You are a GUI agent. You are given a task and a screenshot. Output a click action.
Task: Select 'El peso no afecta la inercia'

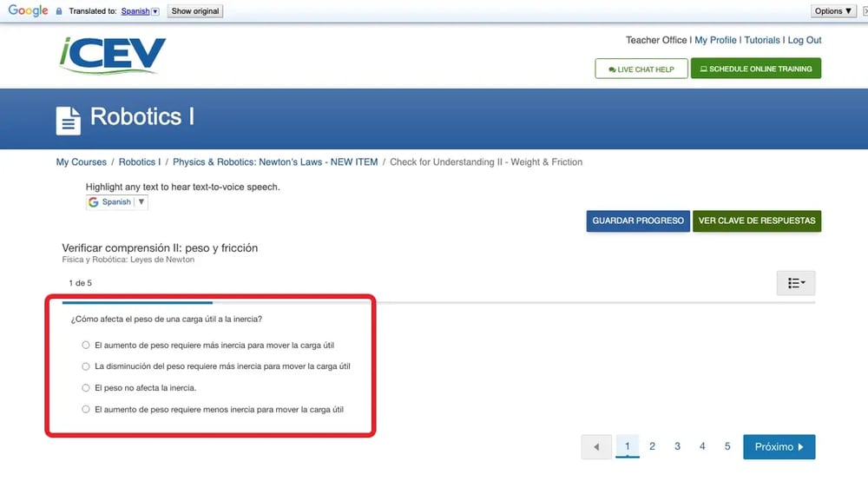85,387
